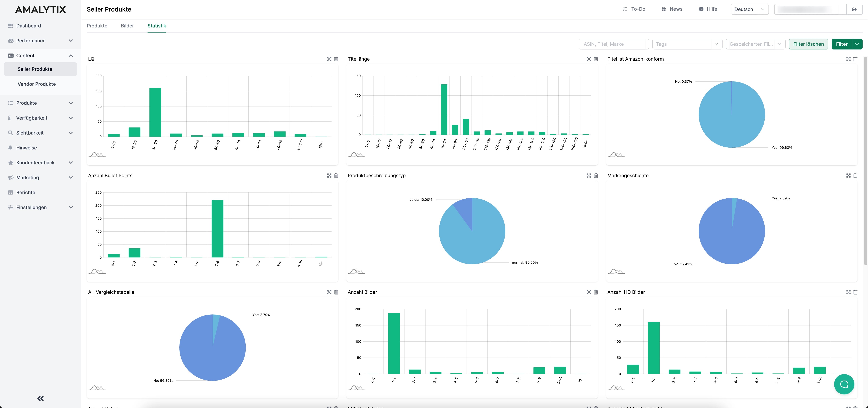
Task: Click the AMALYTIX logo
Action: click(x=41, y=9)
